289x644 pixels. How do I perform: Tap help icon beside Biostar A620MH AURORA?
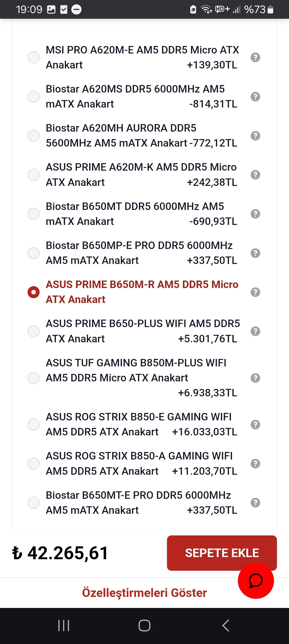pos(255,136)
